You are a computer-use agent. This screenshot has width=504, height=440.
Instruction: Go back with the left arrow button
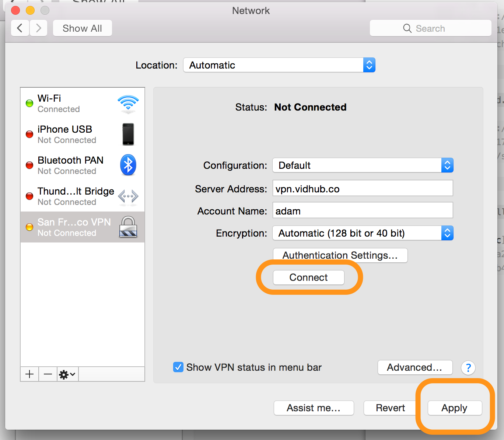[20, 28]
